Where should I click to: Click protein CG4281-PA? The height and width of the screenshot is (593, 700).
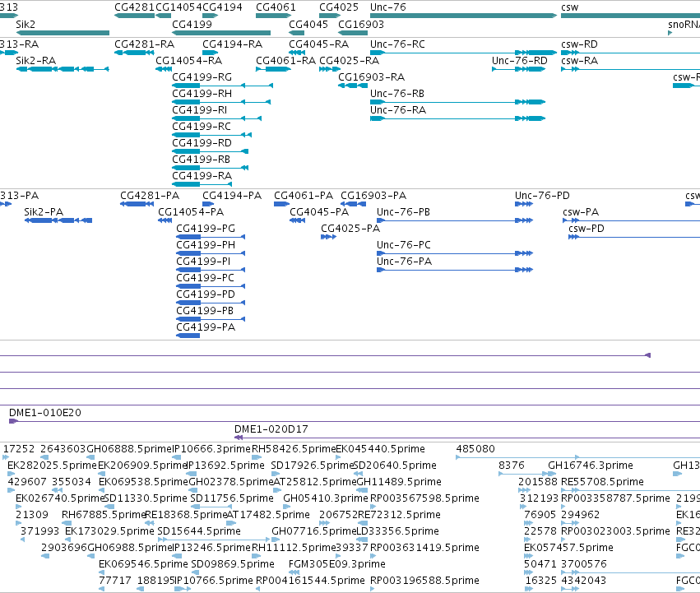[137, 204]
